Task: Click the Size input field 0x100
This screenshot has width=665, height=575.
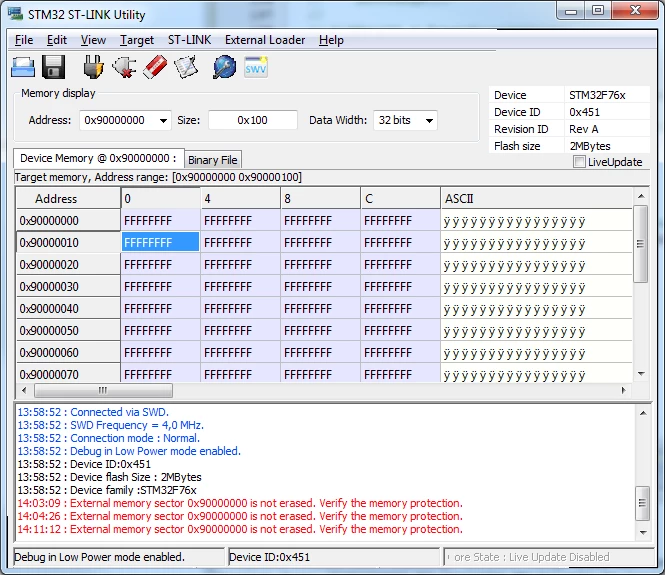Action: coord(253,120)
